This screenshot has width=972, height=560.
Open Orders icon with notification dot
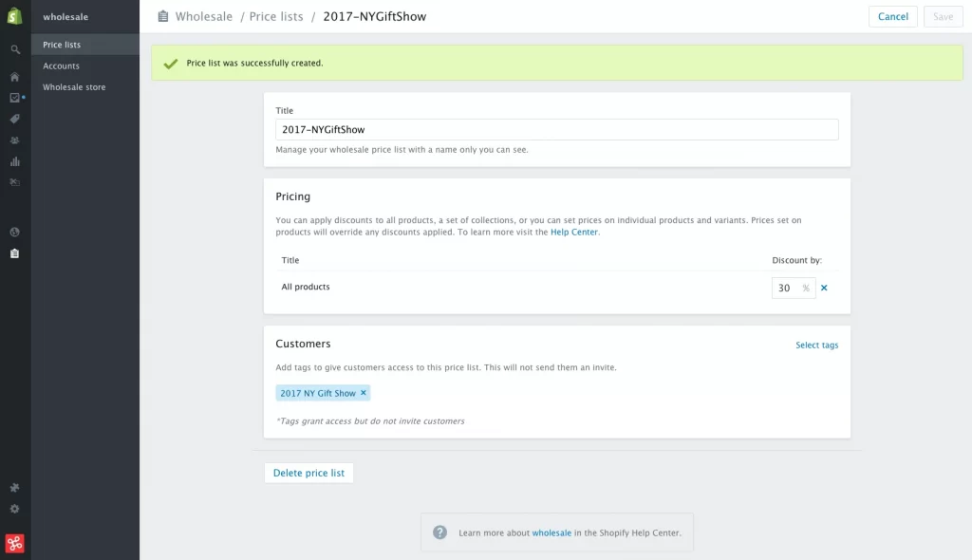point(15,98)
